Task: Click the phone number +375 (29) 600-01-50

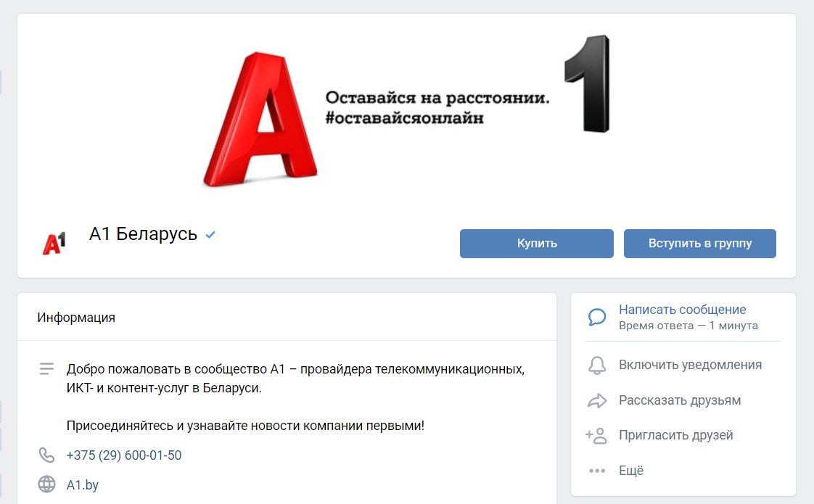Action: [123, 455]
